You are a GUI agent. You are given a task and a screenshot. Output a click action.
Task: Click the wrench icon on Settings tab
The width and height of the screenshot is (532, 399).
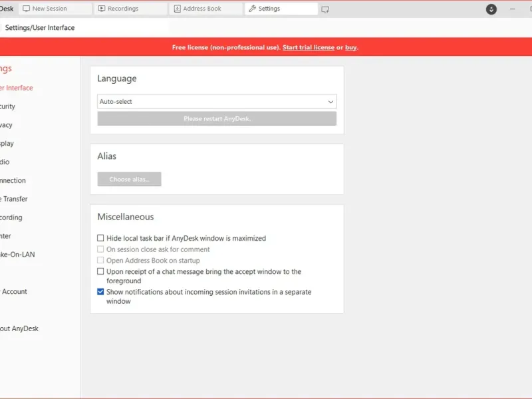click(252, 9)
